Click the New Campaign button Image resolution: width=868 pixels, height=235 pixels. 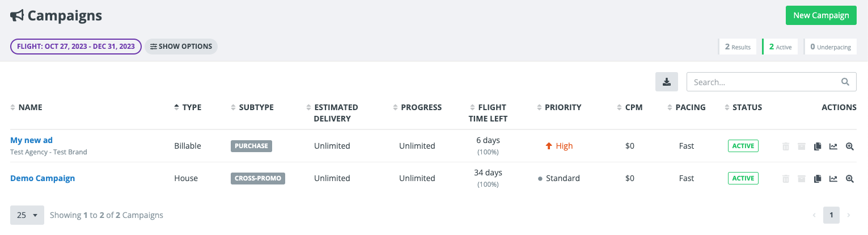(x=820, y=15)
